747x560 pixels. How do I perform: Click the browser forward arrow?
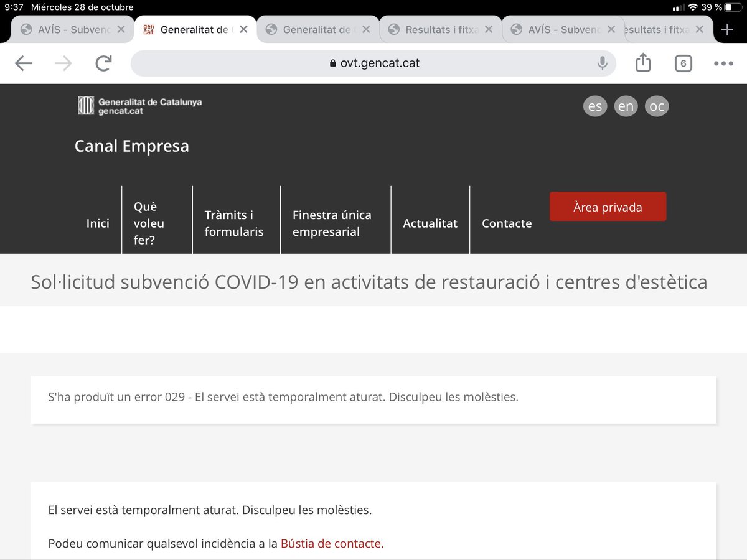click(63, 63)
